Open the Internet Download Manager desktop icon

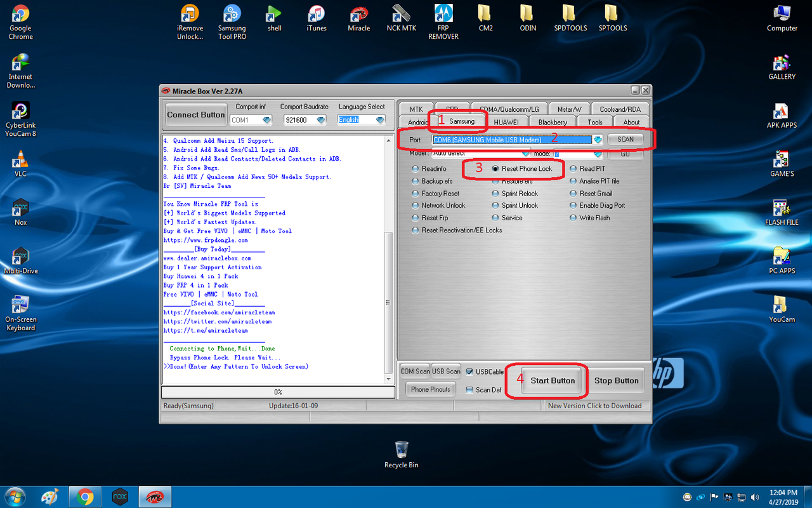(20, 70)
